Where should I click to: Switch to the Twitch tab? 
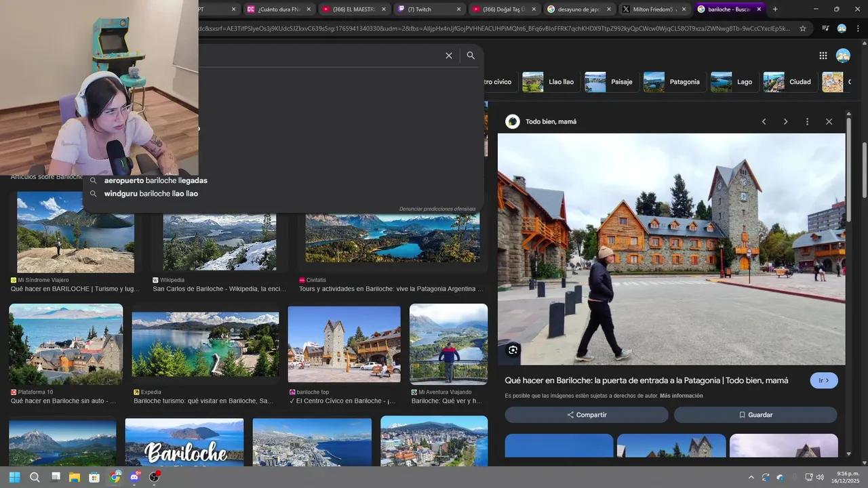pos(430,9)
